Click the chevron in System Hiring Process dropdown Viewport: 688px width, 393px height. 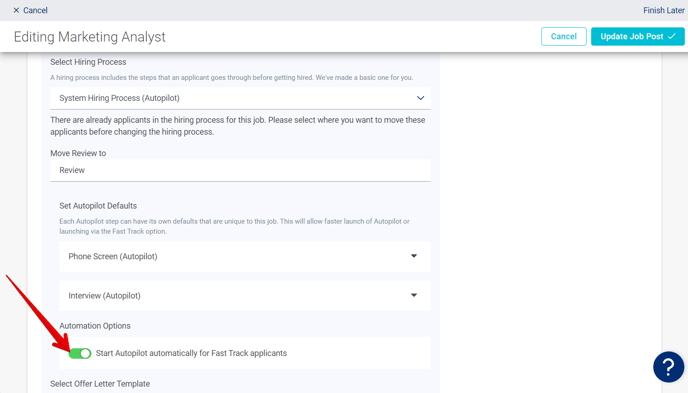click(x=420, y=98)
